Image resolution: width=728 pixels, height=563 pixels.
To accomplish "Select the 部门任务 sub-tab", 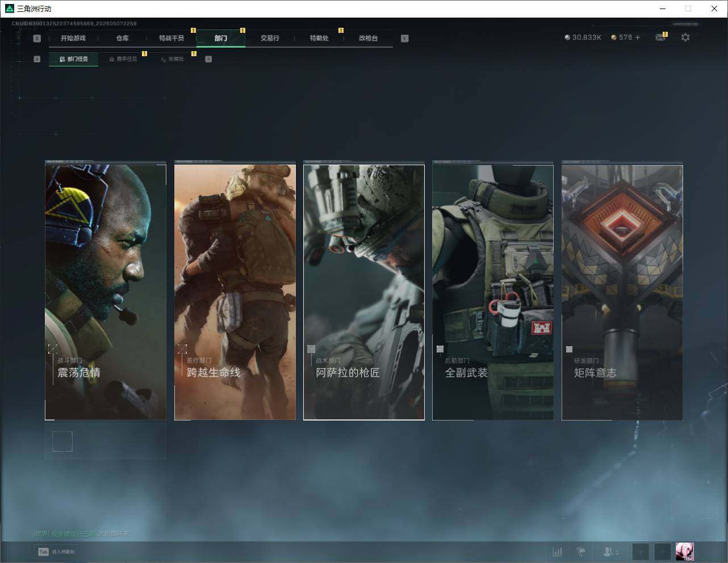I will tap(73, 59).
